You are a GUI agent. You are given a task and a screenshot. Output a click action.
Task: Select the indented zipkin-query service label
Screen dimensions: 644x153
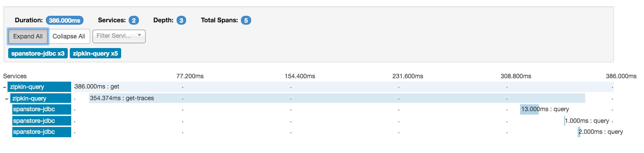pos(41,98)
